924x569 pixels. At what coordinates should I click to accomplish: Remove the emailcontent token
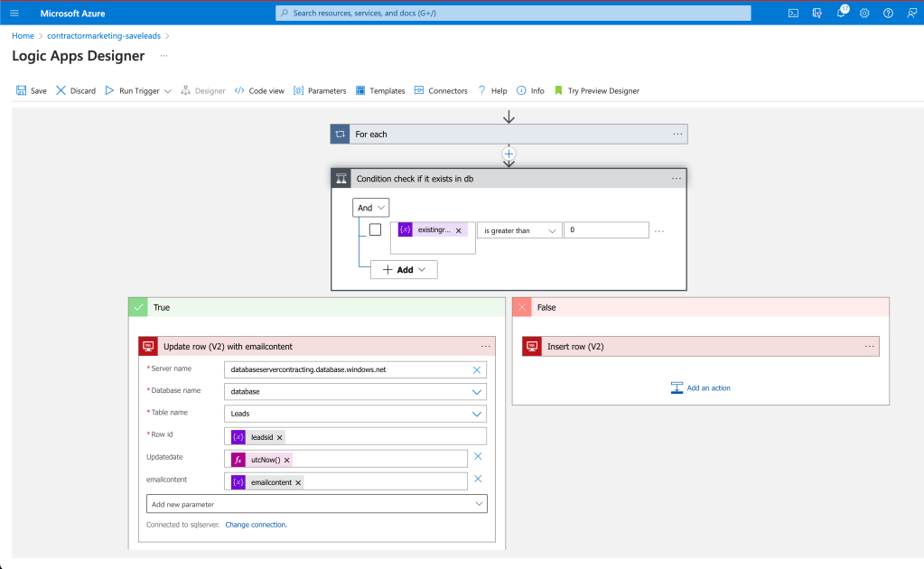[298, 482]
